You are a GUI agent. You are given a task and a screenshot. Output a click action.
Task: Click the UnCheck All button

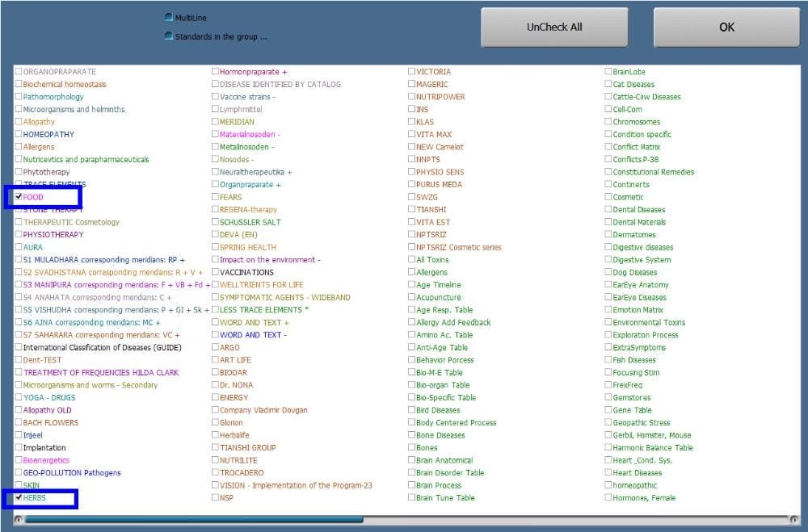[554, 27]
